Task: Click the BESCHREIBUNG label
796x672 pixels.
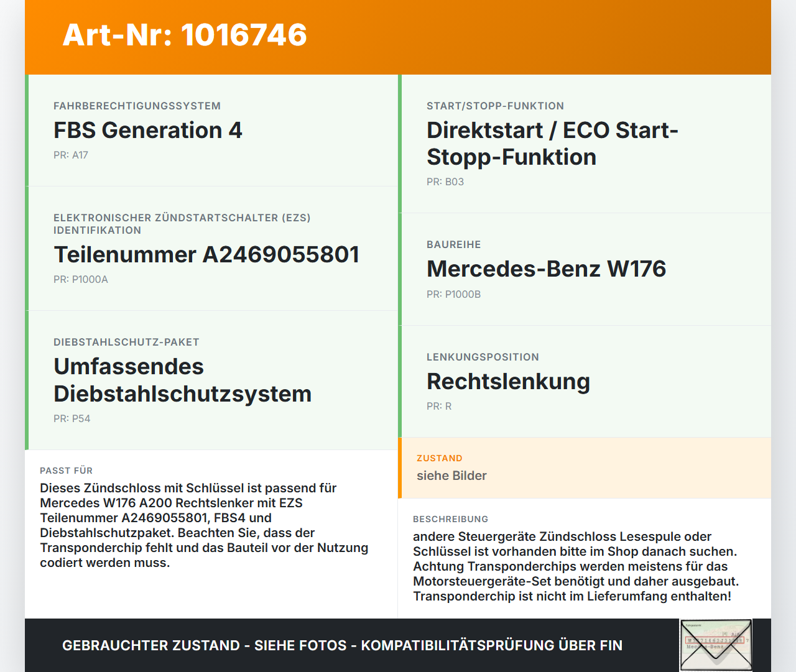Action: tap(450, 519)
